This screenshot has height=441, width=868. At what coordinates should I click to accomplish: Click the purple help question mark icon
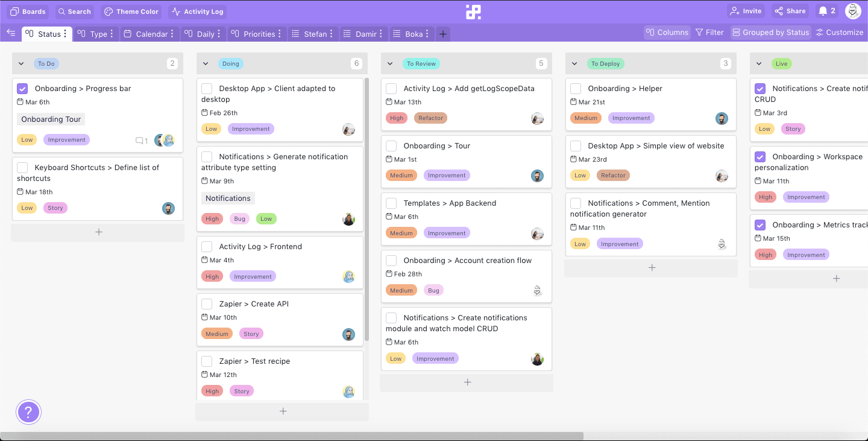[28, 413]
